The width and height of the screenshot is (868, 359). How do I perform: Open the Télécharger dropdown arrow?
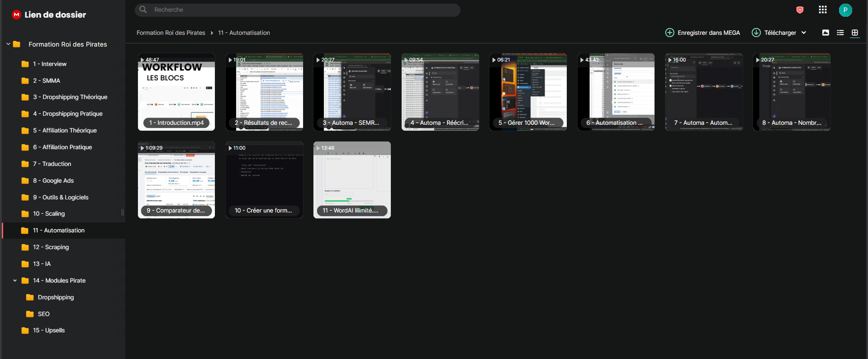[x=804, y=33]
